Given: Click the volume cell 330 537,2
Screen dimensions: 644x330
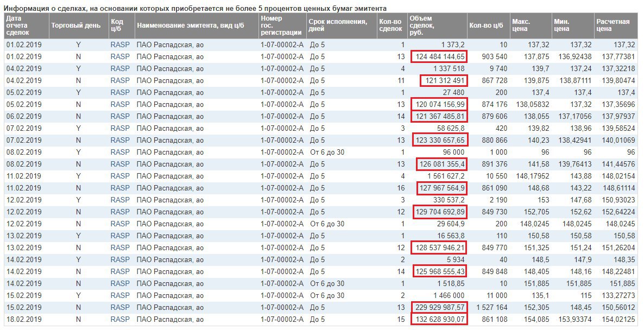Looking at the screenshot, I should point(449,200).
